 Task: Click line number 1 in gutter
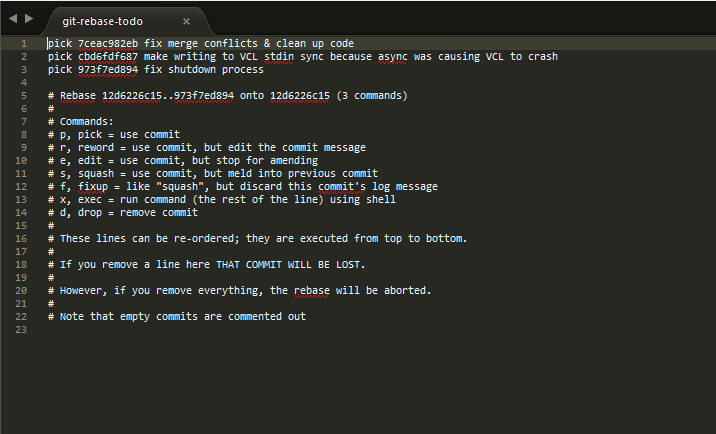click(24, 44)
